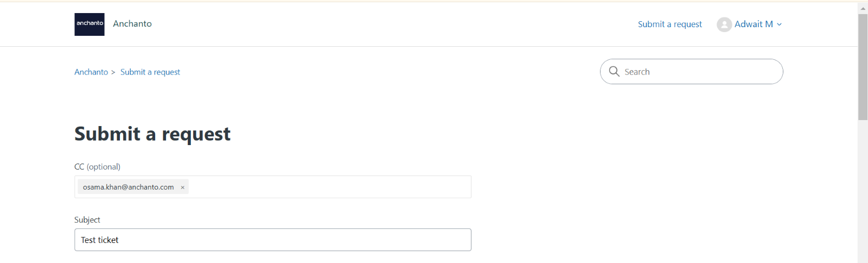Click the scrollbar track below the thumb
Image resolution: width=868 pixels, height=263 pixels.
(863, 190)
